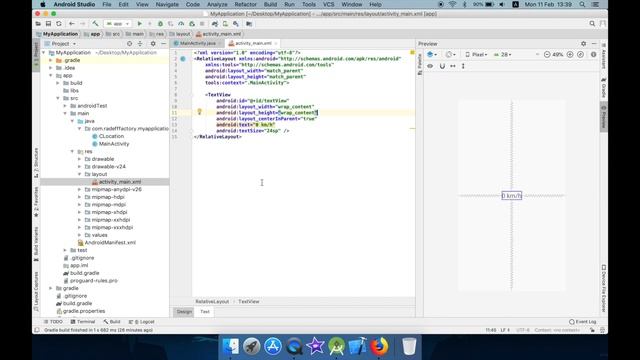
Task: Run the app with the green play icon
Action: (140, 24)
